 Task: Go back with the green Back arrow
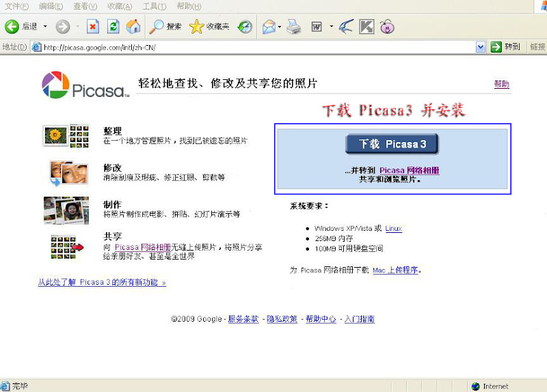[x=12, y=27]
